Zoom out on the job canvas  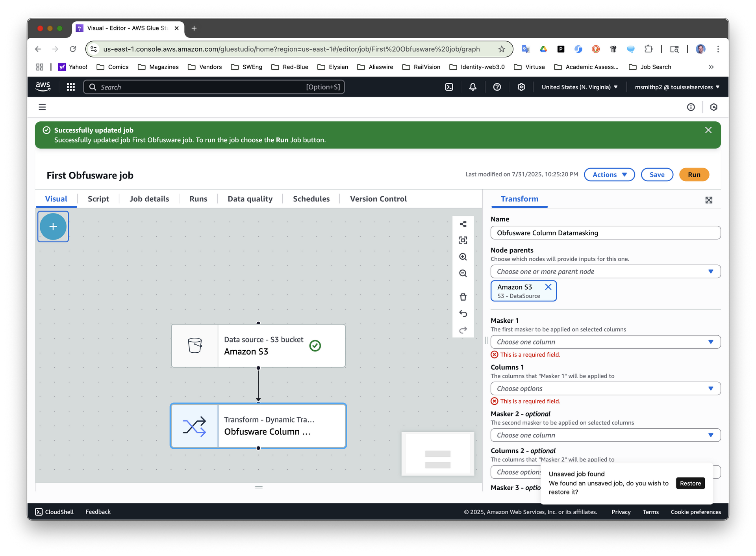[463, 273]
